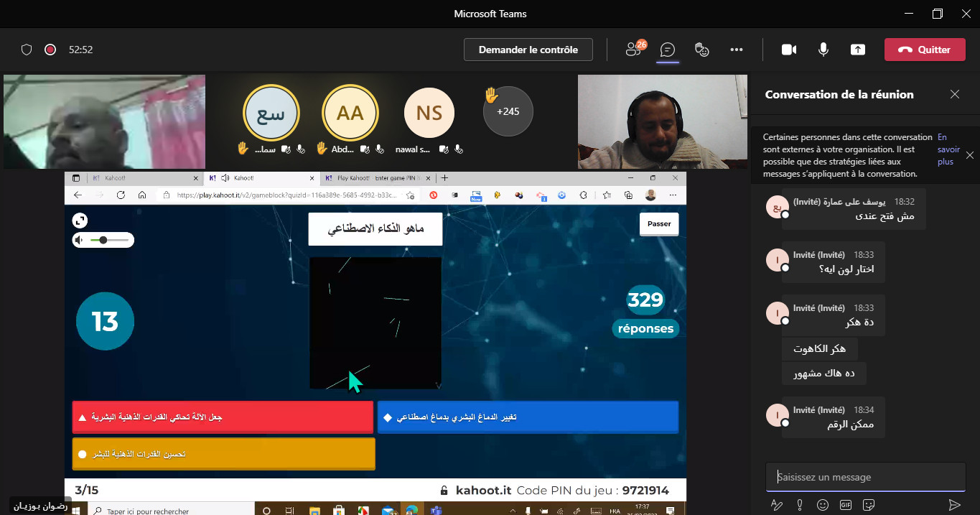Choose the yellow circle answer
The width and height of the screenshot is (980, 515).
click(223, 454)
